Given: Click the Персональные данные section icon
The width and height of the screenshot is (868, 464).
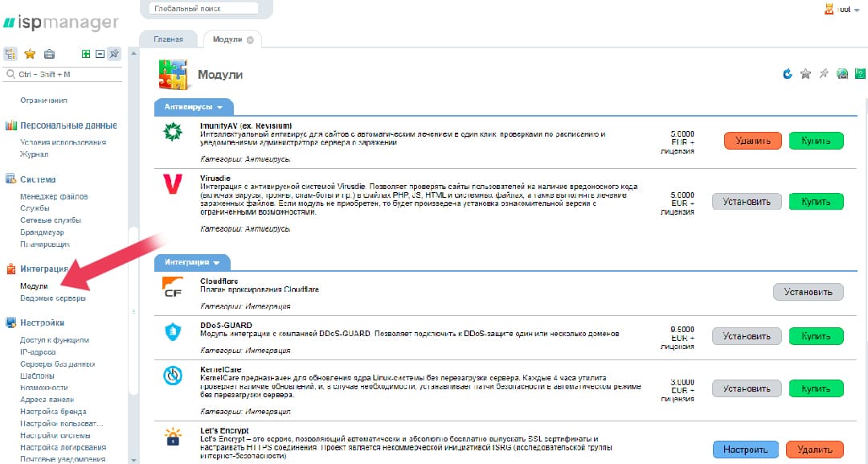Looking at the screenshot, I should (x=11, y=125).
